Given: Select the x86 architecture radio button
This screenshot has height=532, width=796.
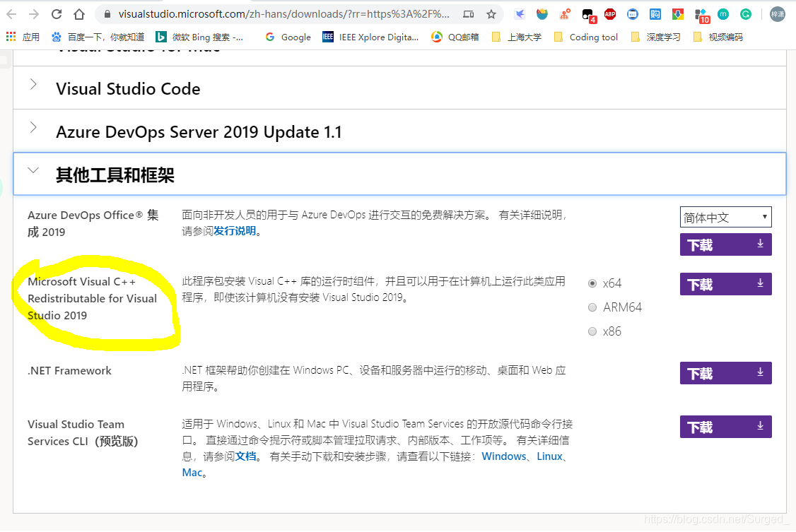Looking at the screenshot, I should (592, 331).
